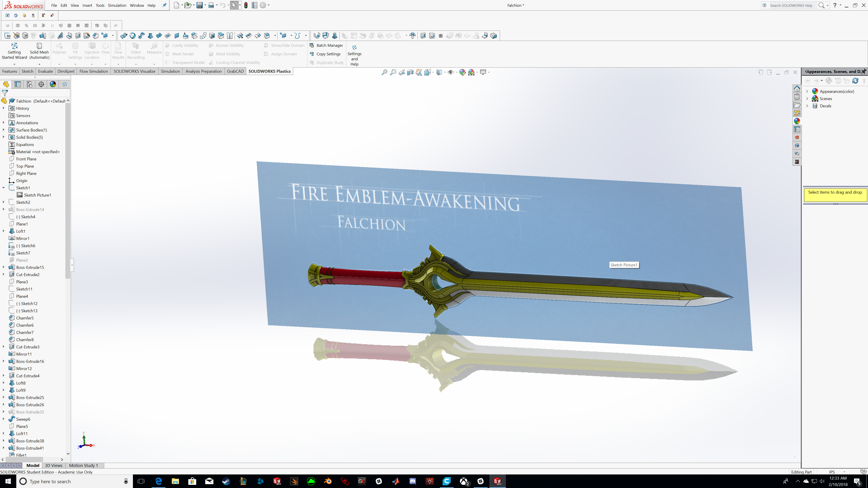868x488 pixels.
Task: Launch the Getting Started Wizard
Action: point(14,52)
